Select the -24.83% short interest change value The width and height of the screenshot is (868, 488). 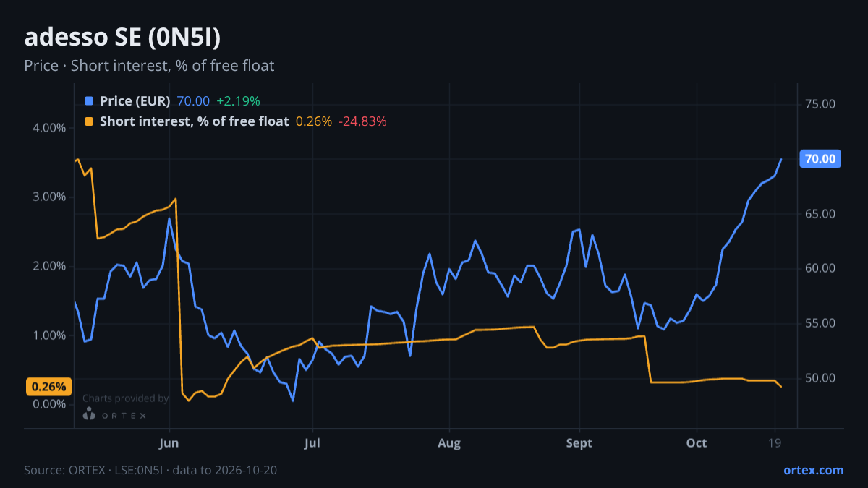pos(362,121)
